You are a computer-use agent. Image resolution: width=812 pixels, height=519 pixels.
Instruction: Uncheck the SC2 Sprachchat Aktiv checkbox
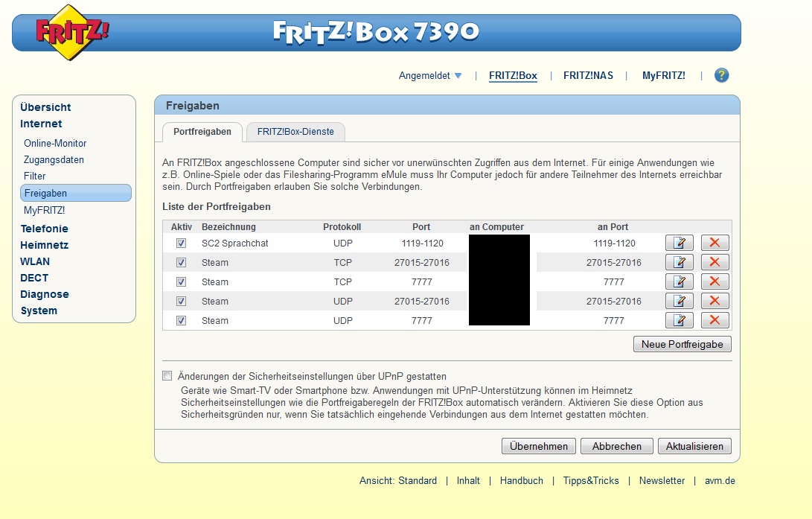tap(181, 243)
